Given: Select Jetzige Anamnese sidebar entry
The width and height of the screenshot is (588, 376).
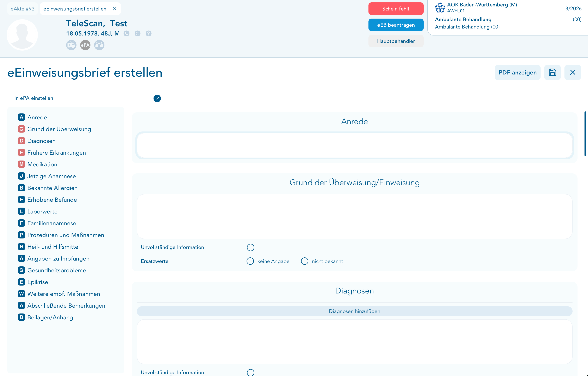Looking at the screenshot, I should (x=47, y=176).
